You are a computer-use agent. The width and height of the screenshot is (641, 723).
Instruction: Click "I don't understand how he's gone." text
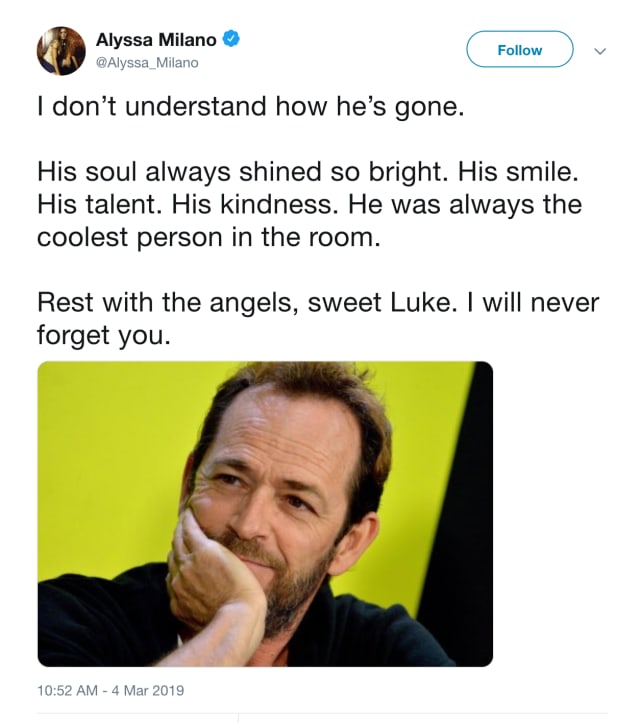250,107
